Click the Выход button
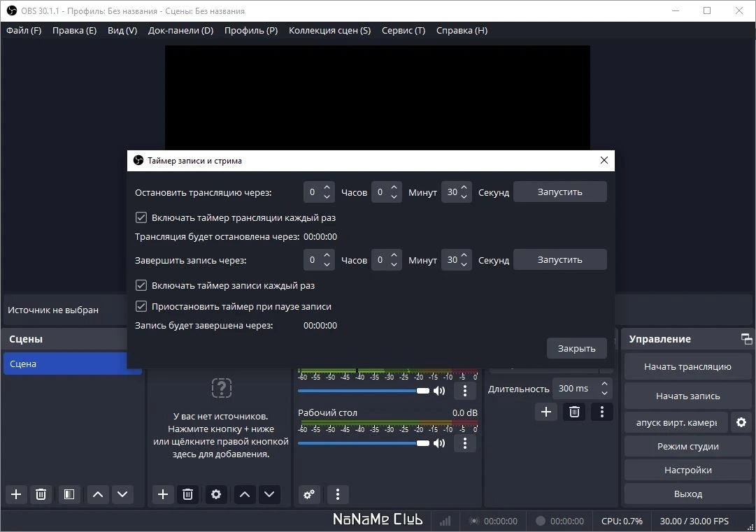Viewport: 756px width, 532px height. tap(687, 494)
